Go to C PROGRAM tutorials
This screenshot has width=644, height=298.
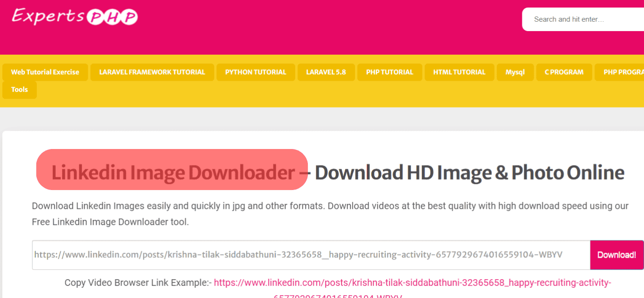coord(564,72)
